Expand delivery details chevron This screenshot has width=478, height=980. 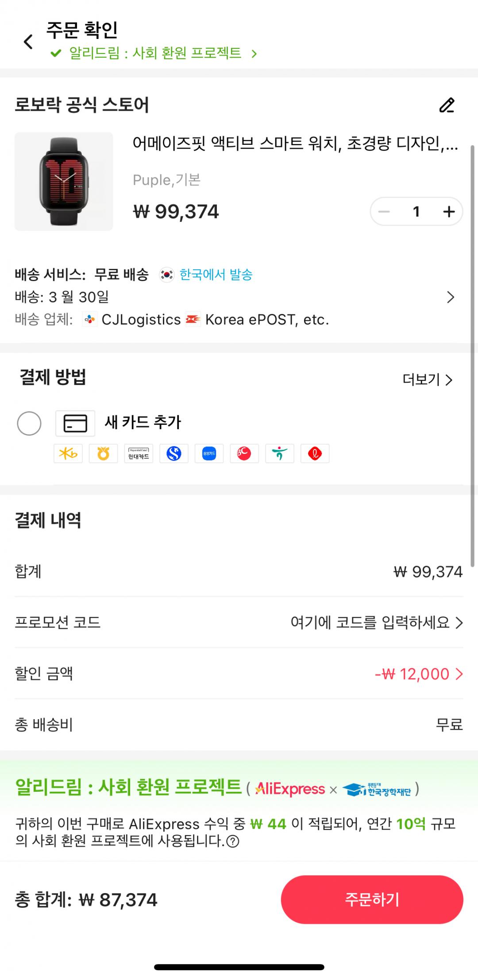point(451,297)
